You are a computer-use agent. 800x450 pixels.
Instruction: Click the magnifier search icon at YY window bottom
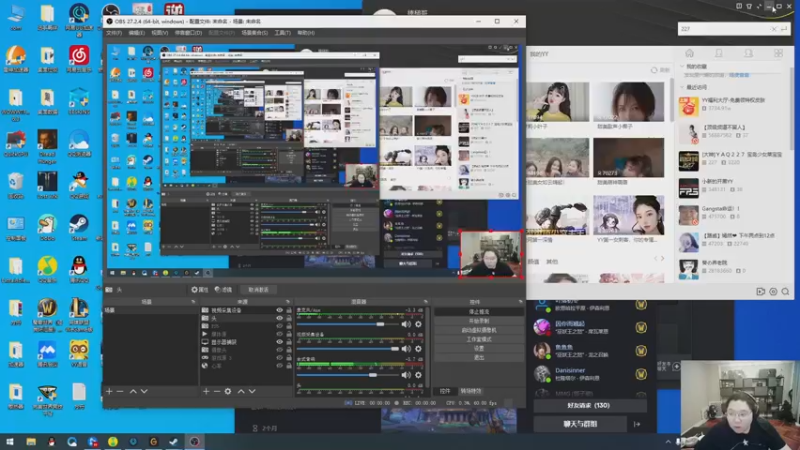pos(785,291)
